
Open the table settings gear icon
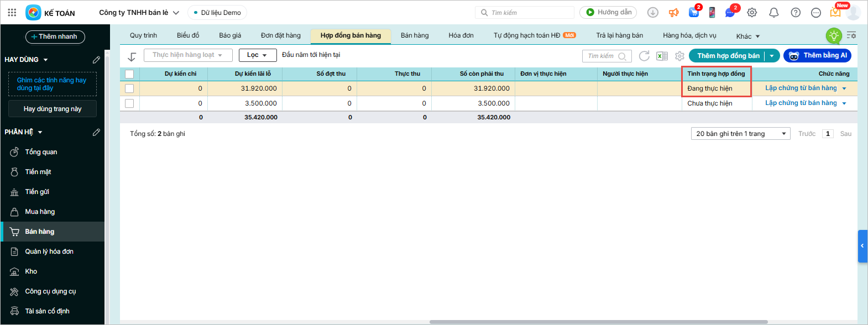tap(679, 56)
